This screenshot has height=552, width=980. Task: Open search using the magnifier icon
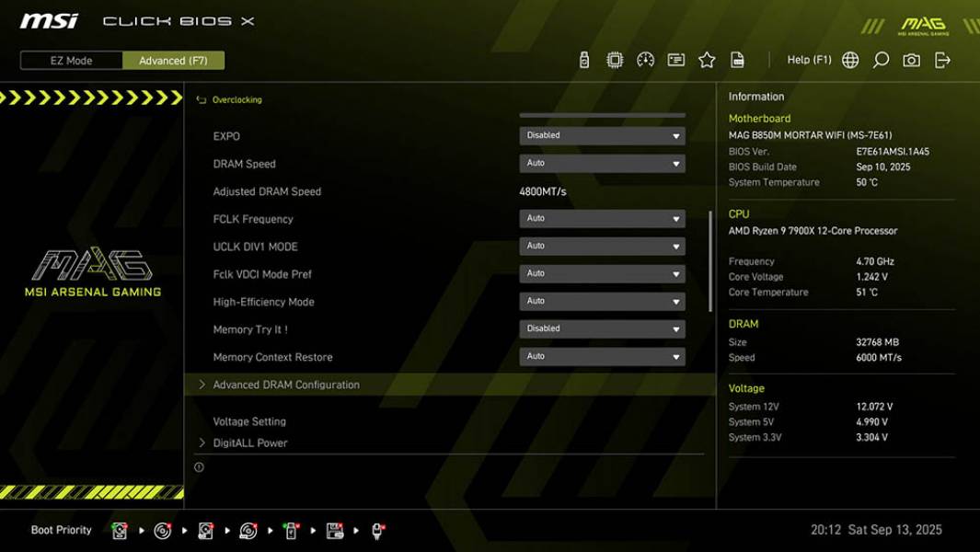(x=880, y=59)
